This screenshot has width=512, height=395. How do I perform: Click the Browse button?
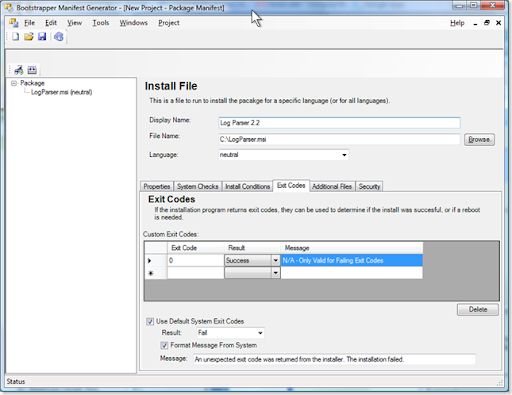pyautogui.click(x=479, y=139)
